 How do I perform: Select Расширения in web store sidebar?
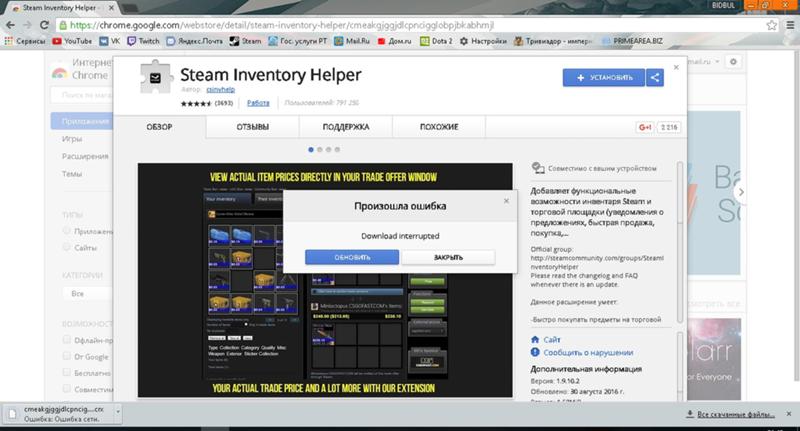click(85, 156)
